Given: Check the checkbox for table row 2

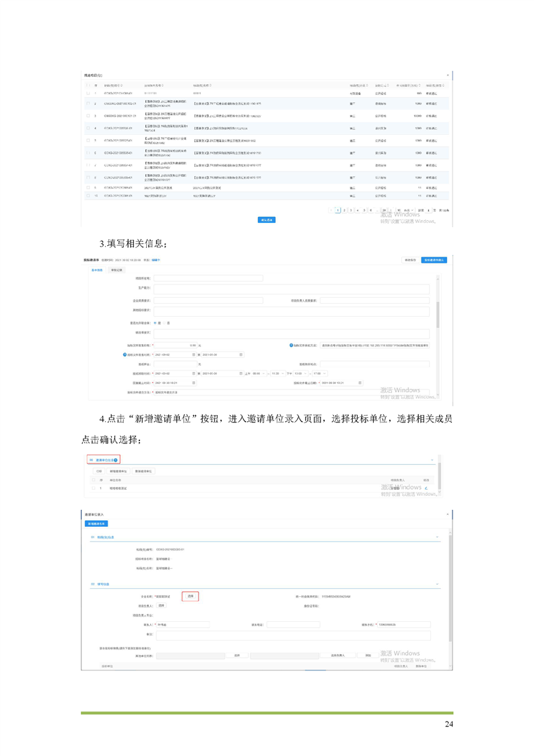Looking at the screenshot, I should click(x=88, y=104).
